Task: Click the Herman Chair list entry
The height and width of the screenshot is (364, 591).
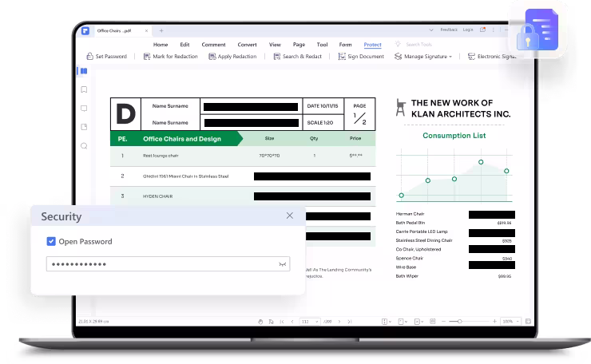Action: tap(410, 214)
